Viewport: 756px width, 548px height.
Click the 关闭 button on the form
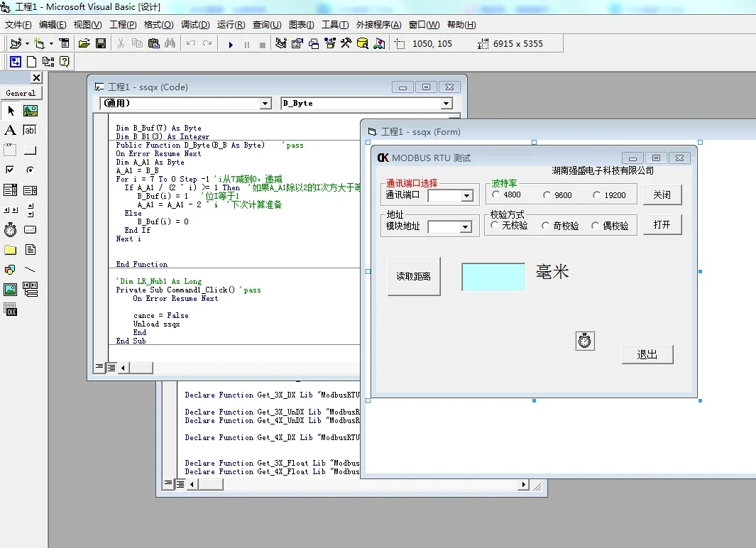point(662,194)
